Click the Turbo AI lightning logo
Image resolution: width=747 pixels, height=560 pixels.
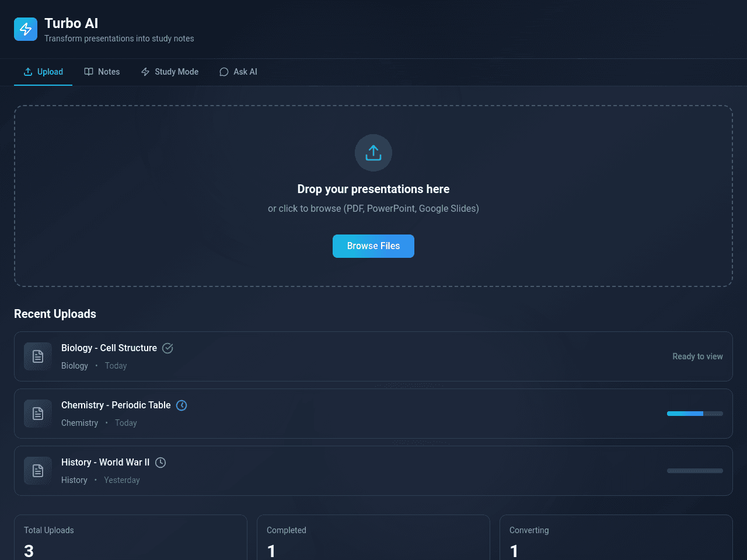26,29
